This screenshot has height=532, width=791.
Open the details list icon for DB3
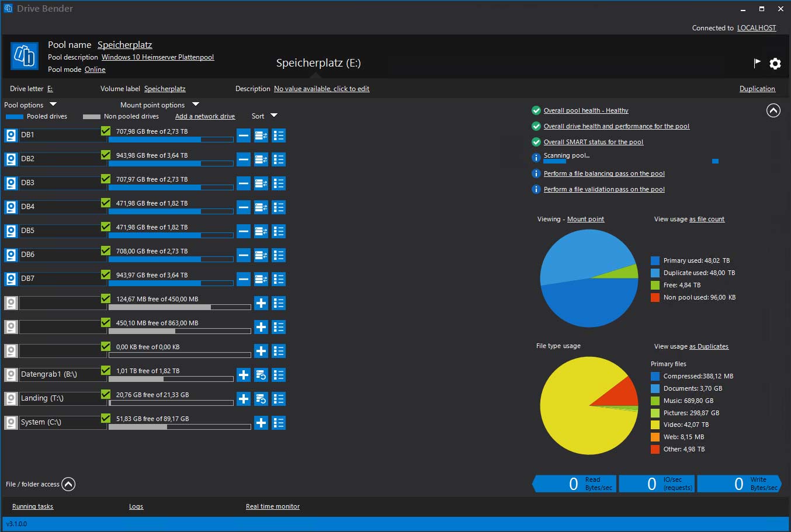279,183
